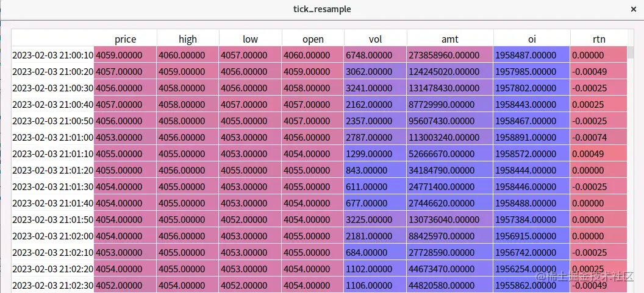Viewport: 644px width, 293px height.
Task: Click vol cell 1102.00000
Action: click(x=376, y=269)
